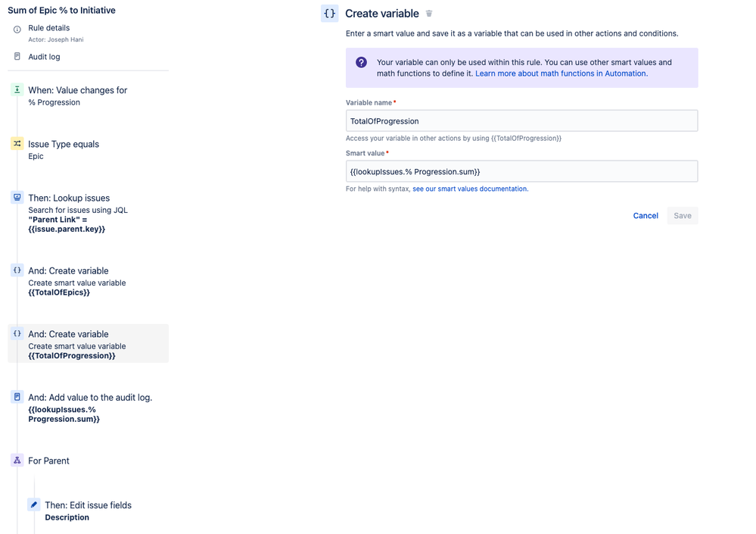
Task: Click the Variable name input field
Action: pos(521,120)
